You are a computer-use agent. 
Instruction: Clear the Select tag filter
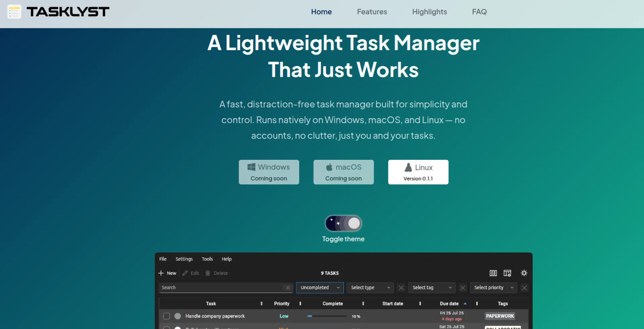[463, 288]
